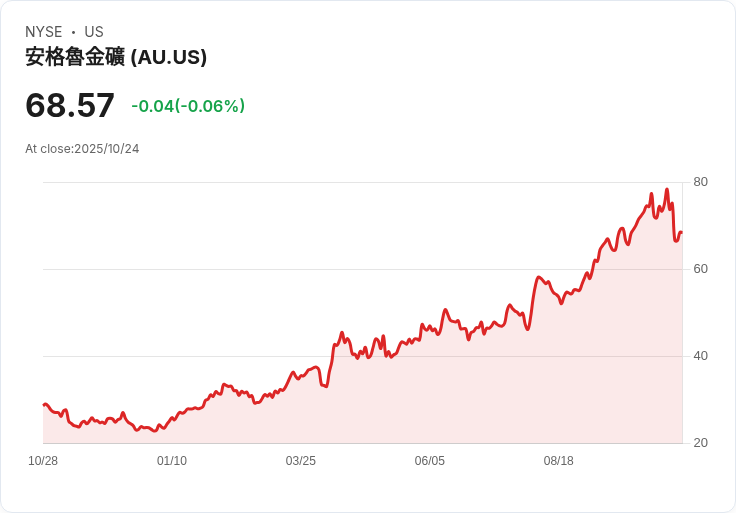
Task: Click the rightmost end of the price line
Action: 681,233
